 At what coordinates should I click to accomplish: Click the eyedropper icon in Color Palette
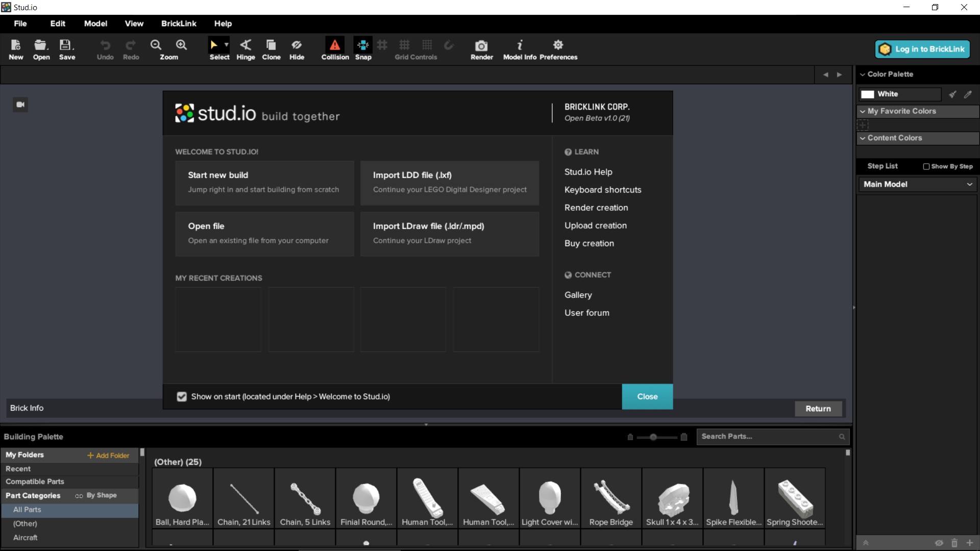click(x=968, y=94)
